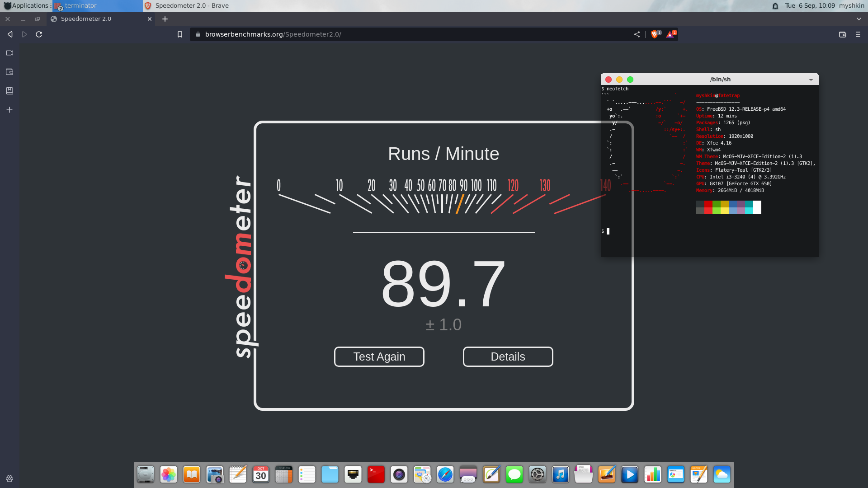Click the lock icon in address bar

click(198, 34)
